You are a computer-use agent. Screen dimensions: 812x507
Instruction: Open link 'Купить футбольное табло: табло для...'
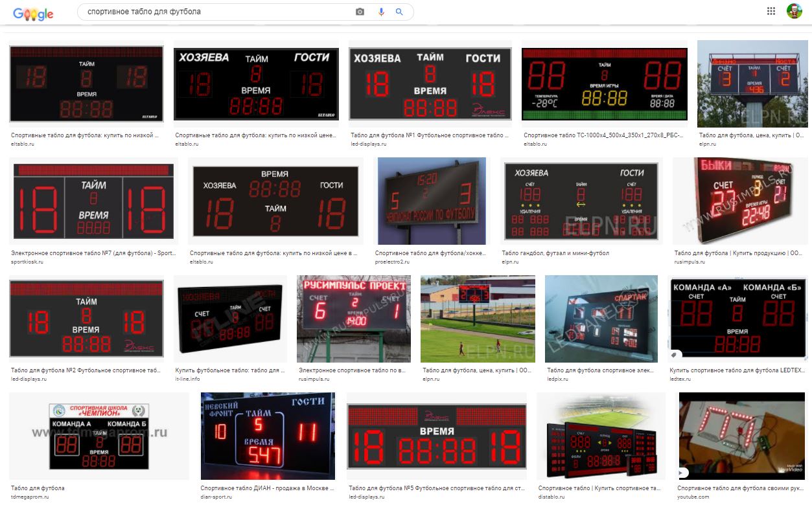(x=230, y=371)
